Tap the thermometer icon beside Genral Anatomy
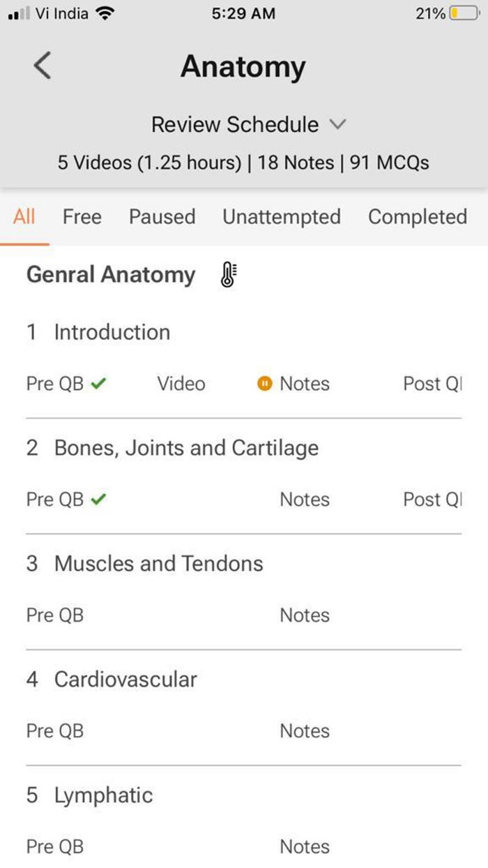This screenshot has width=488, height=868. coord(228,275)
